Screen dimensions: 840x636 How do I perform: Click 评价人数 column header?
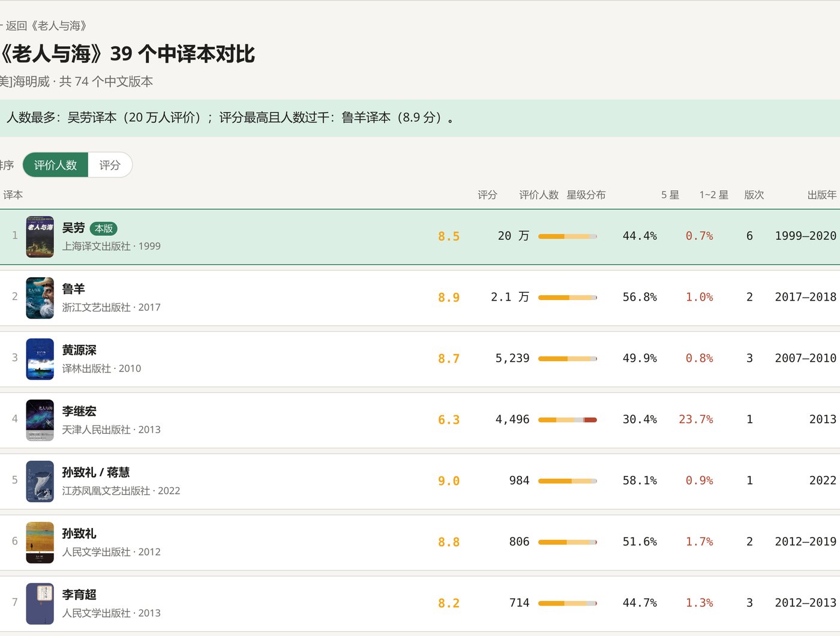click(x=539, y=195)
